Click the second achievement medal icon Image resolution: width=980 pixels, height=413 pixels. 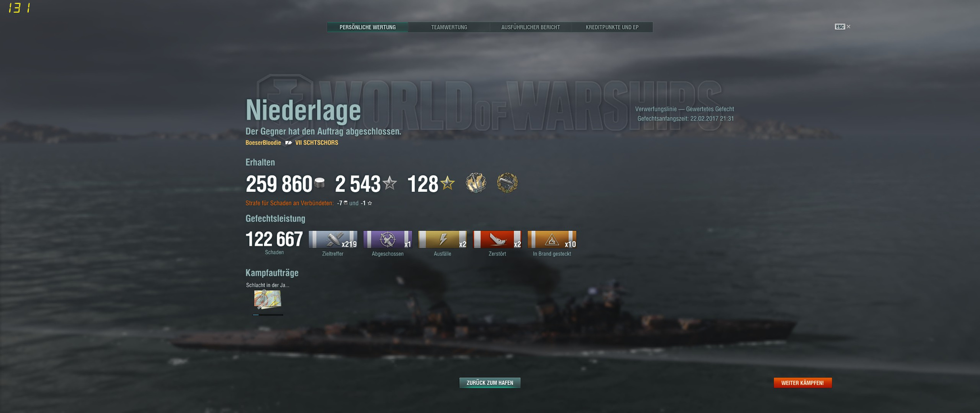coord(507,183)
